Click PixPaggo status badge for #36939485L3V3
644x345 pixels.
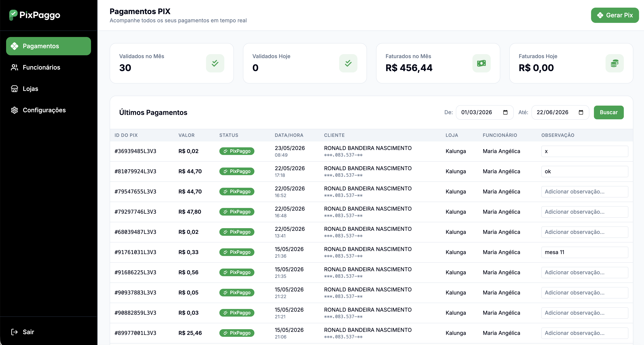click(x=237, y=151)
